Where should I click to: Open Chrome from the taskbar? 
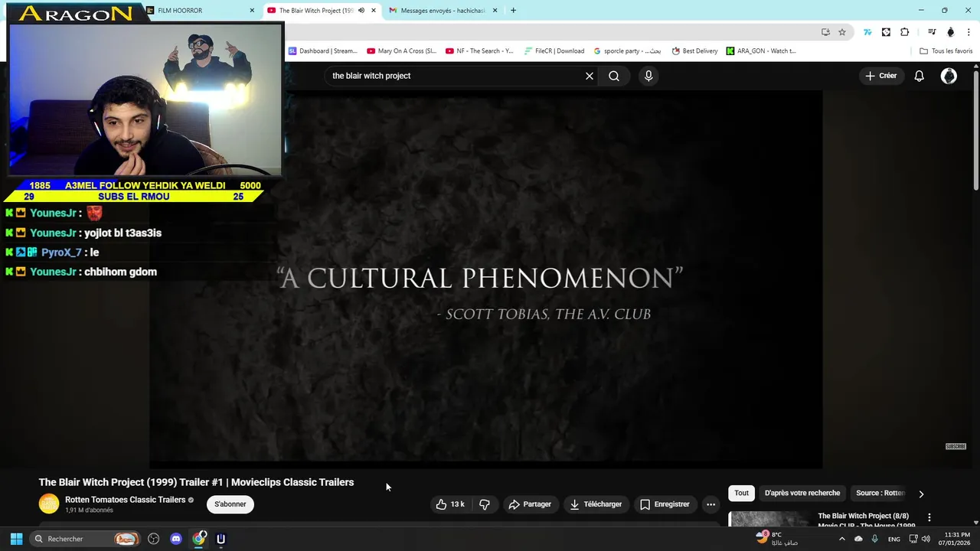coord(199,539)
